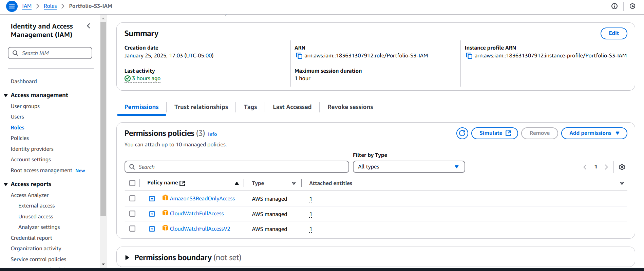
Task: Switch to the Trust relationships tab
Action: [x=201, y=107]
